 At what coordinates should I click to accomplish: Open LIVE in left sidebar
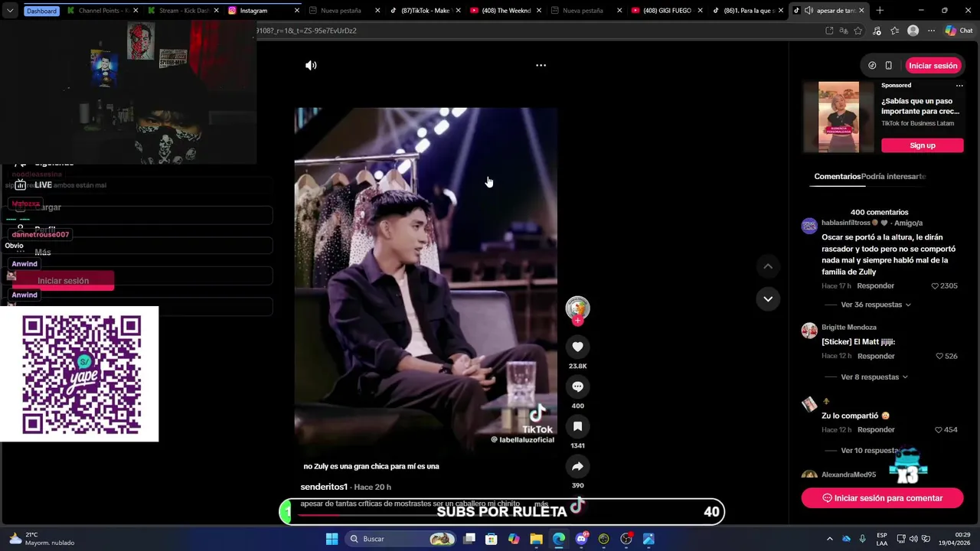pos(43,185)
